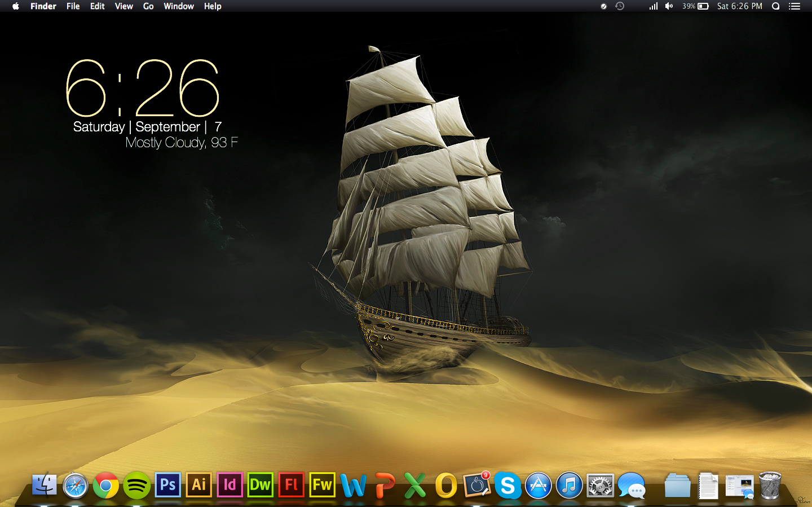The width and height of the screenshot is (812, 507).
Task: Open the App Store in the dock
Action: [539, 486]
